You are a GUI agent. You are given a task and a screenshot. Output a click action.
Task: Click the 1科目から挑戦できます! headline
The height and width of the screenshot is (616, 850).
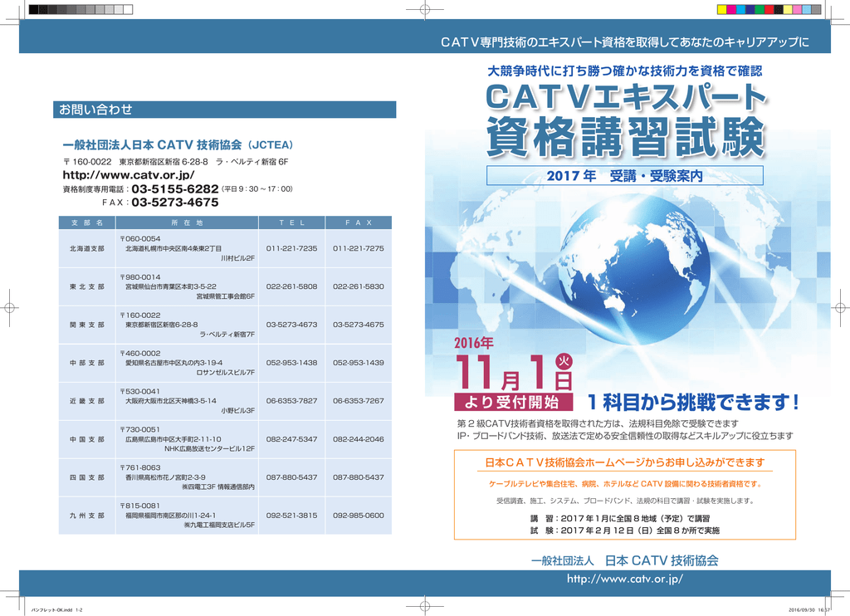coord(693,403)
